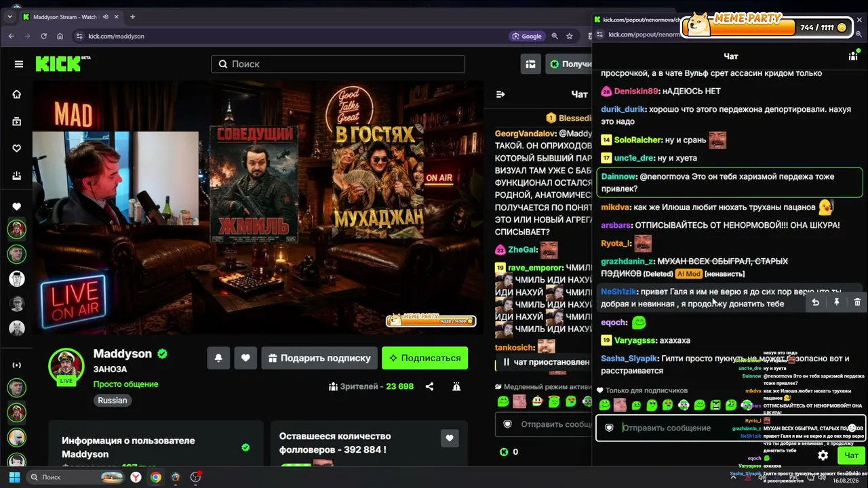
Task: Open SoloRaicher username in popout chat
Action: pos(637,140)
